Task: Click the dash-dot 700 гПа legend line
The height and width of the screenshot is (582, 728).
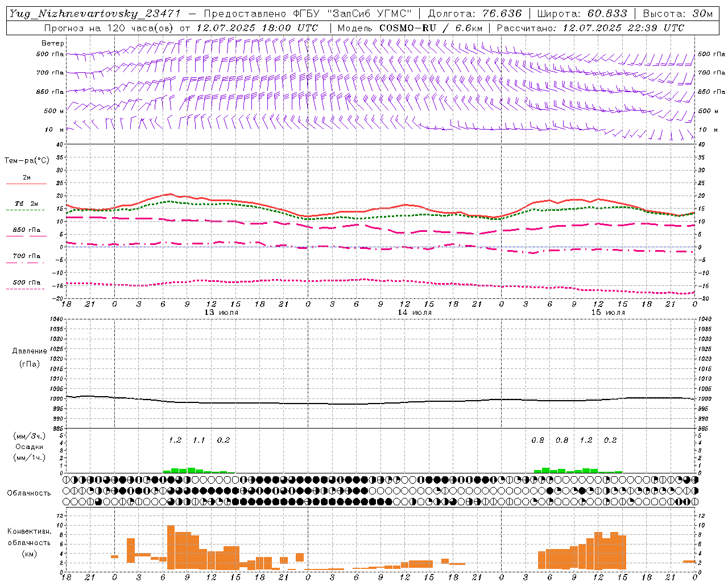Action: click(25, 263)
